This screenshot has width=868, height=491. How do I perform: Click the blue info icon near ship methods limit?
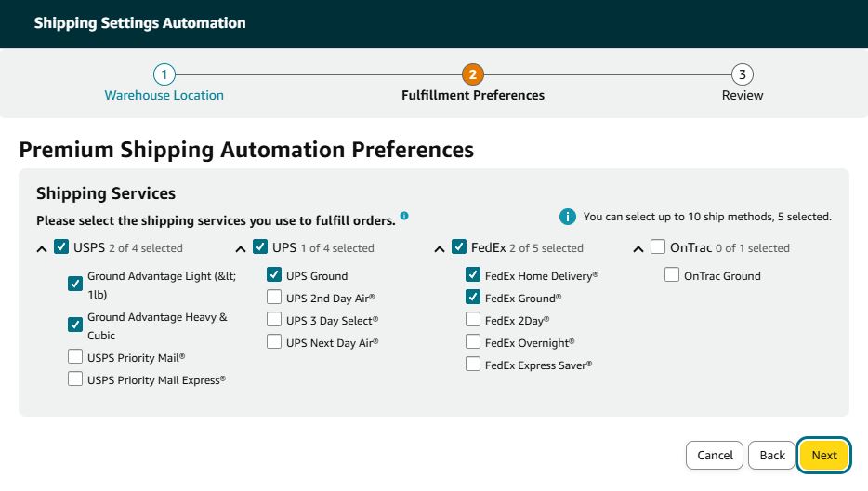[x=568, y=217]
